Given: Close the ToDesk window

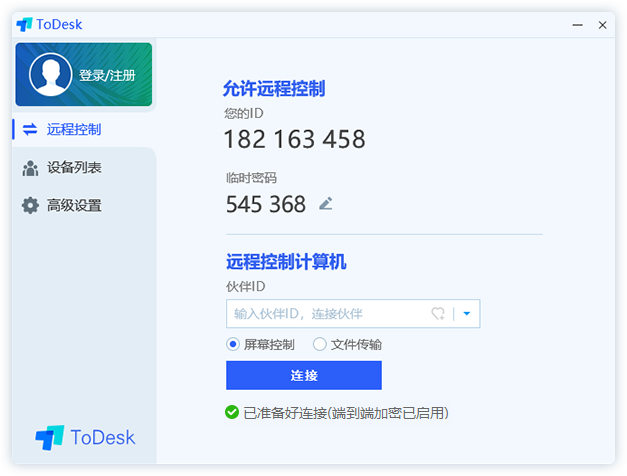Looking at the screenshot, I should pyautogui.click(x=602, y=25).
